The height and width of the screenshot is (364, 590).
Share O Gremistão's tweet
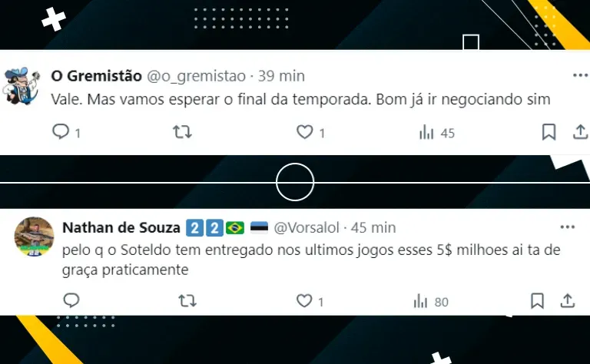tap(581, 132)
